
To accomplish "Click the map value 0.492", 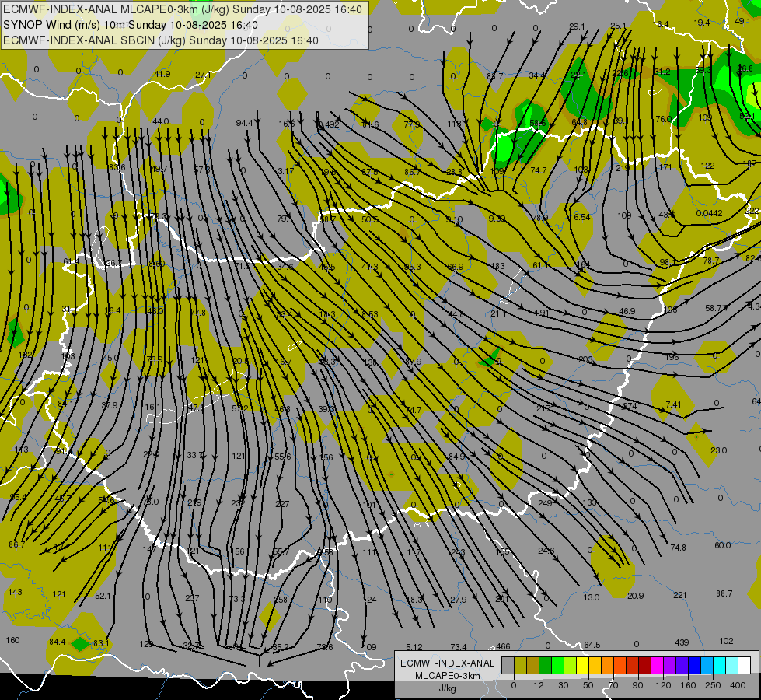I will 329,124.
